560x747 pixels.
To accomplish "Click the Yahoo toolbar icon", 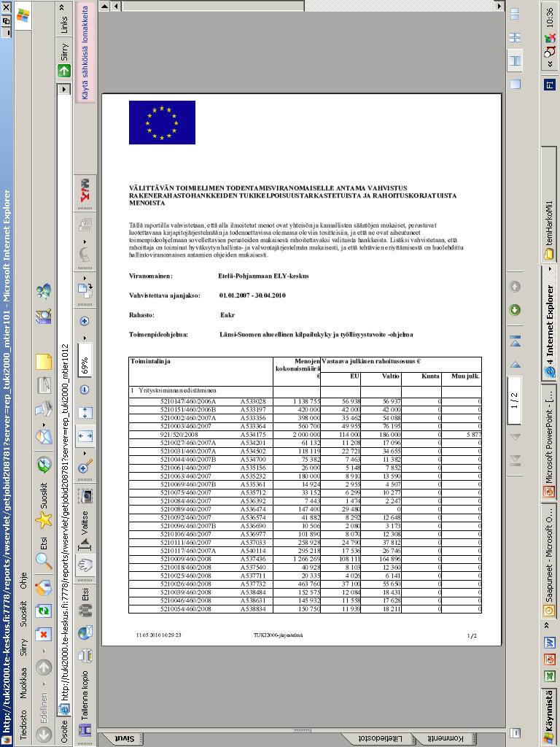I will click(85, 190).
